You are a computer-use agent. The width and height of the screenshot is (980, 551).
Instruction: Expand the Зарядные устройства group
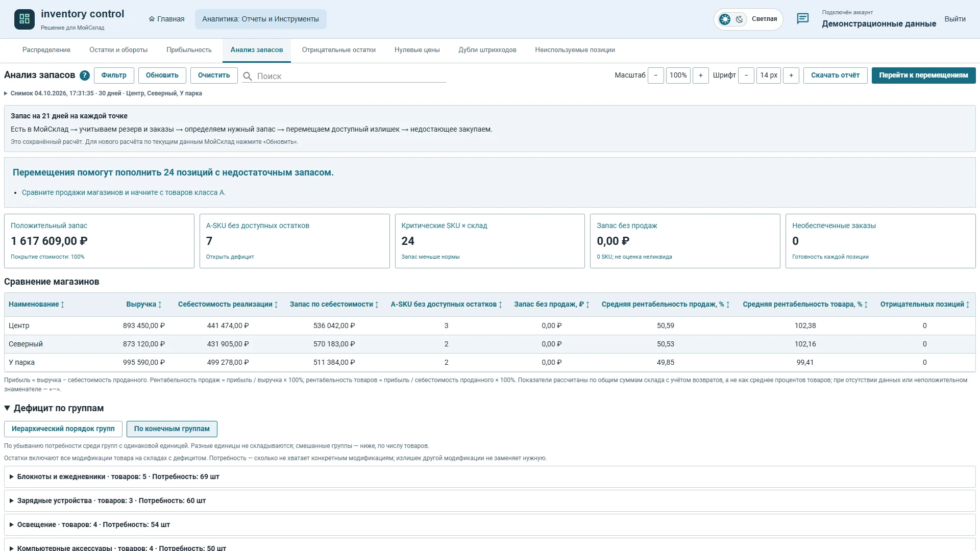(489, 500)
